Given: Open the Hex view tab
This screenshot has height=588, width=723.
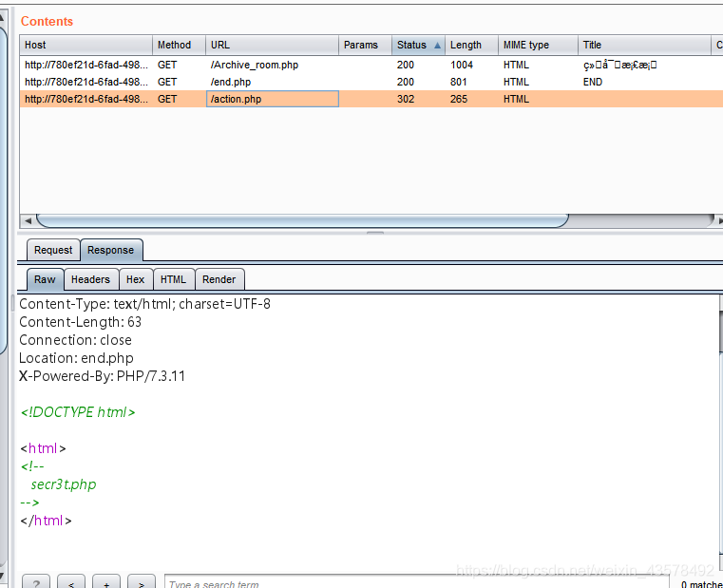Looking at the screenshot, I should [x=136, y=279].
